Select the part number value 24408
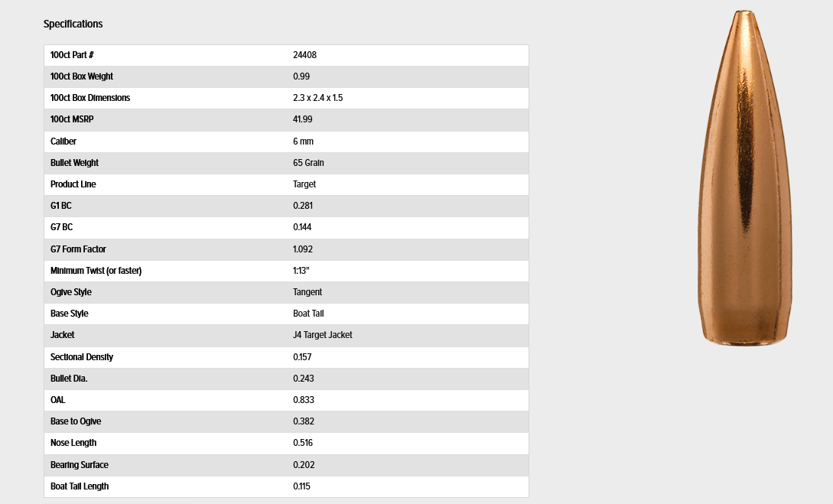The width and height of the screenshot is (833, 504). point(304,55)
